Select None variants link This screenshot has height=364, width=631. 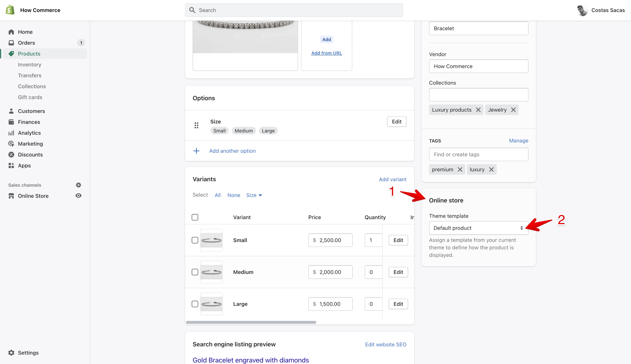tap(234, 195)
